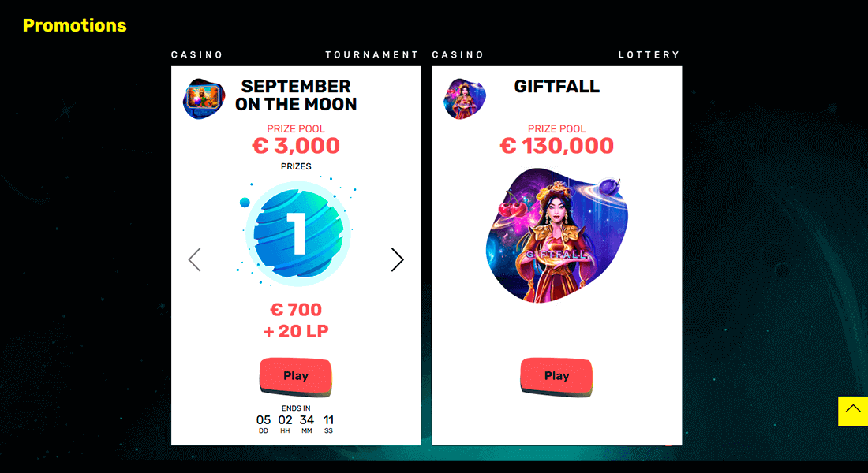Image resolution: width=868 pixels, height=473 pixels.
Task: Click the ENDS IN countdown timer
Action: click(296, 420)
